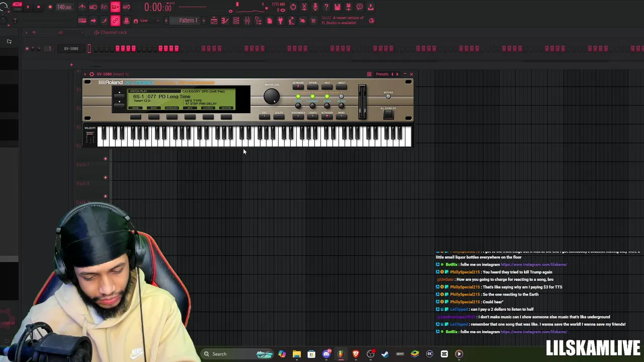
Task: Select next preset arrow
Action: (x=397, y=74)
